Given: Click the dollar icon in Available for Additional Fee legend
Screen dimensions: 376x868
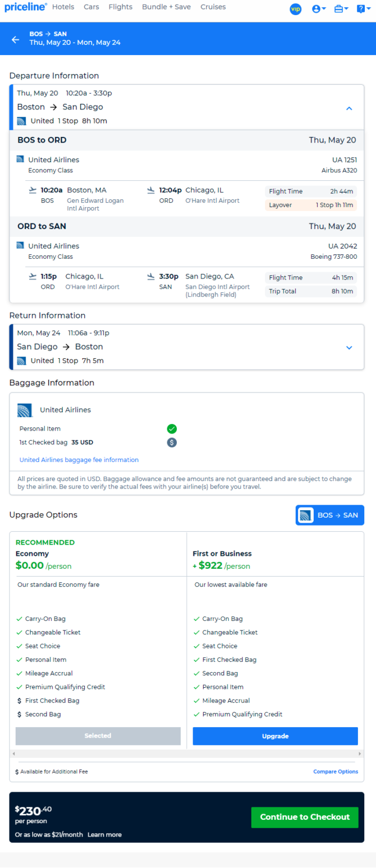Looking at the screenshot, I should [x=17, y=772].
